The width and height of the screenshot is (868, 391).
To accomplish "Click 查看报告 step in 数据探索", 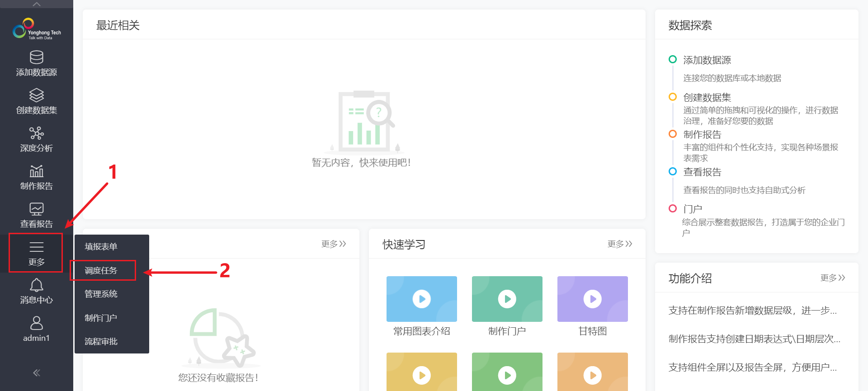I will click(702, 172).
